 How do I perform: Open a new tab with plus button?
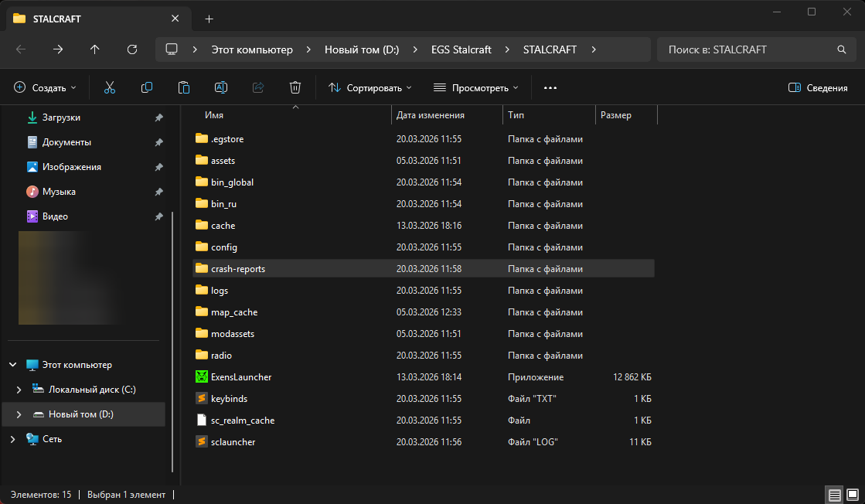[209, 19]
